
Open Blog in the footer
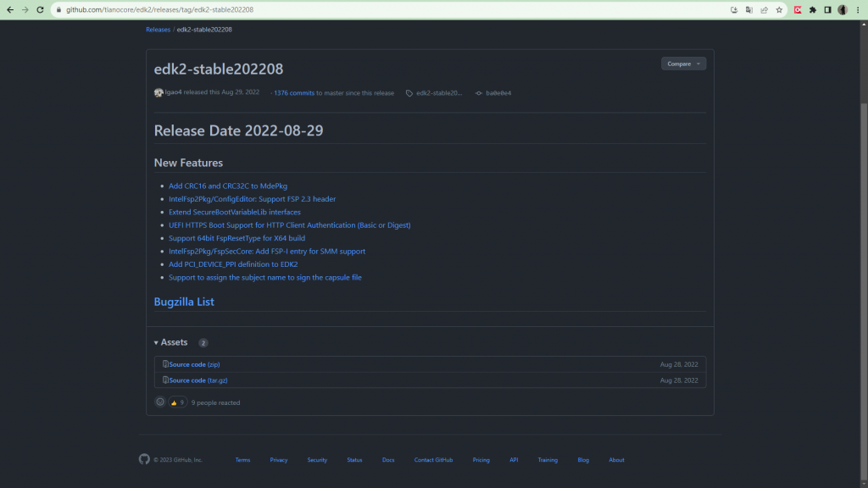tap(583, 460)
